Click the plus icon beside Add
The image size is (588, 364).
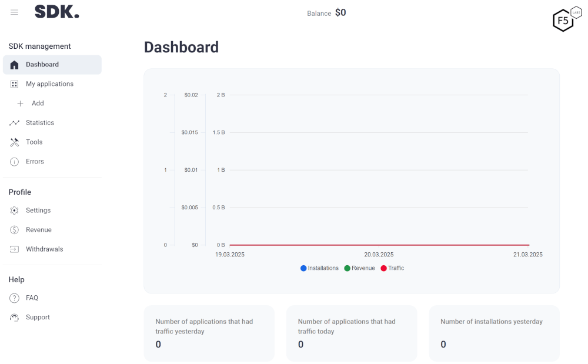pyautogui.click(x=21, y=103)
